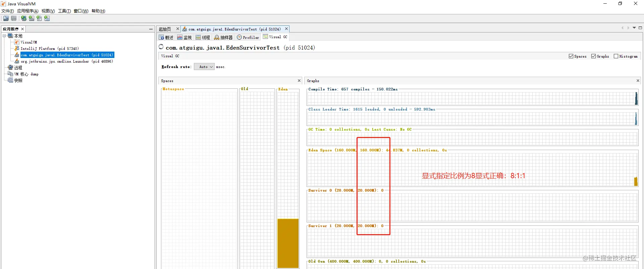Switch to the 起始页 tab
The height and width of the screenshot is (269, 644).
pos(165,29)
